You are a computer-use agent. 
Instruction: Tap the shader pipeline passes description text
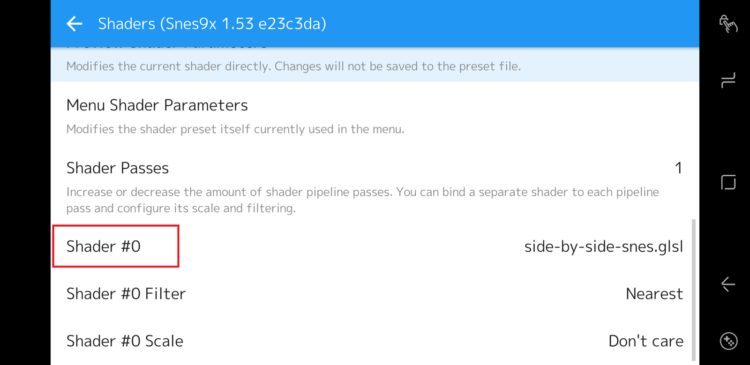point(363,200)
